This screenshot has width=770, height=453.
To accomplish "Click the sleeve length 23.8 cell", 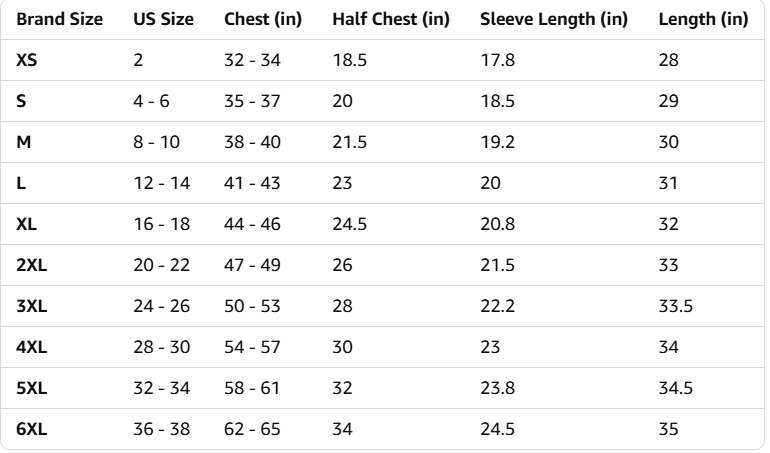I will click(x=497, y=388).
